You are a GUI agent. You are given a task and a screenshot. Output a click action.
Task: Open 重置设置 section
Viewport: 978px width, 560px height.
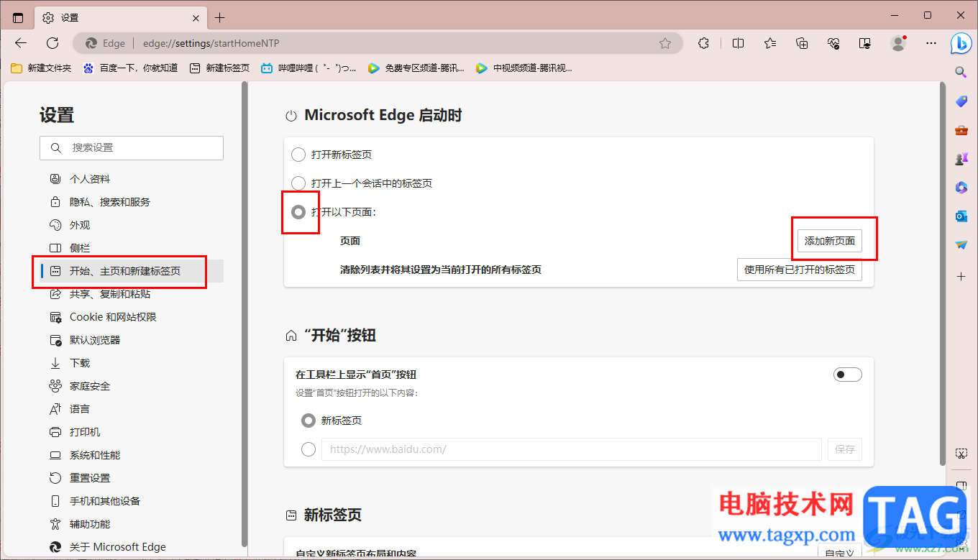[x=132, y=478]
